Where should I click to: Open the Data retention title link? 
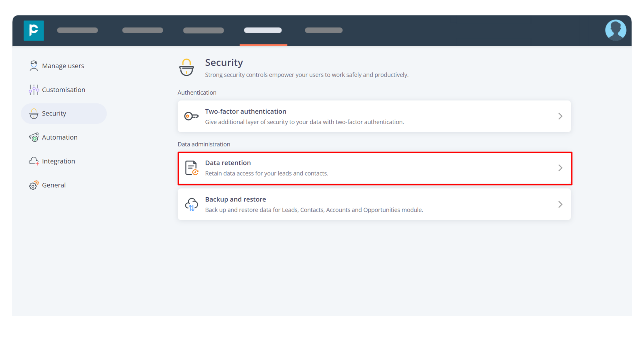228,163
